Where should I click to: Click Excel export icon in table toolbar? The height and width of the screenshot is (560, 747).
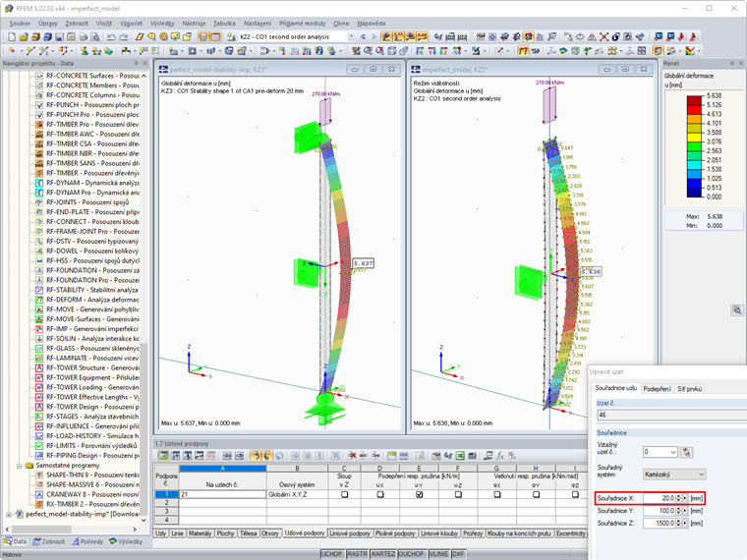click(460, 456)
